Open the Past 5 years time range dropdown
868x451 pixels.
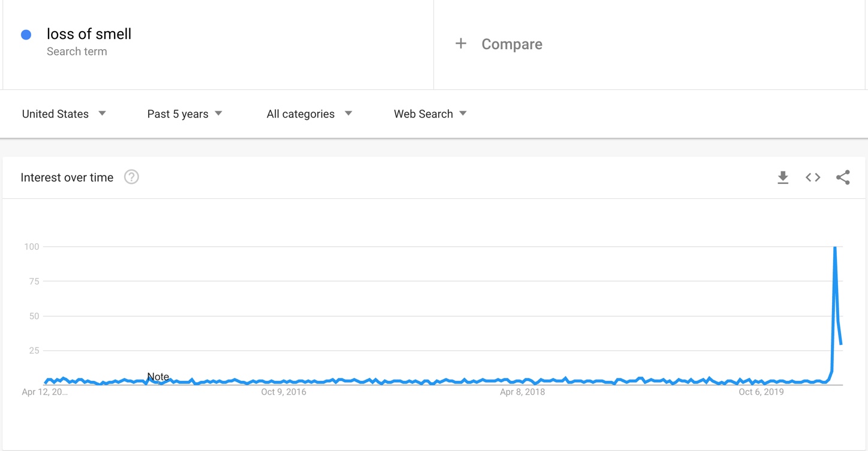click(185, 114)
